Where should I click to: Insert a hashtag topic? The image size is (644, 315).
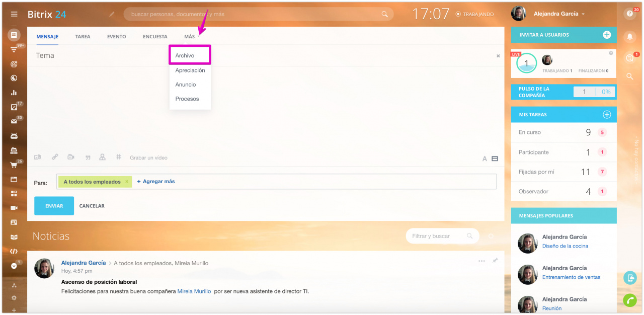click(x=119, y=157)
